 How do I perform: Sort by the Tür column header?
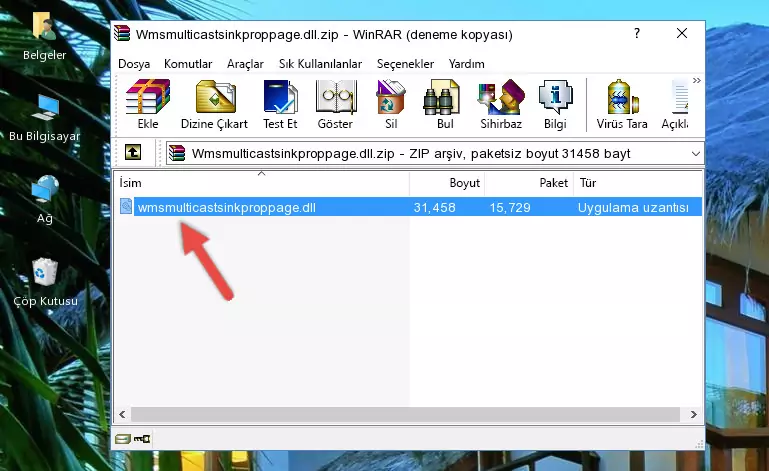638,183
